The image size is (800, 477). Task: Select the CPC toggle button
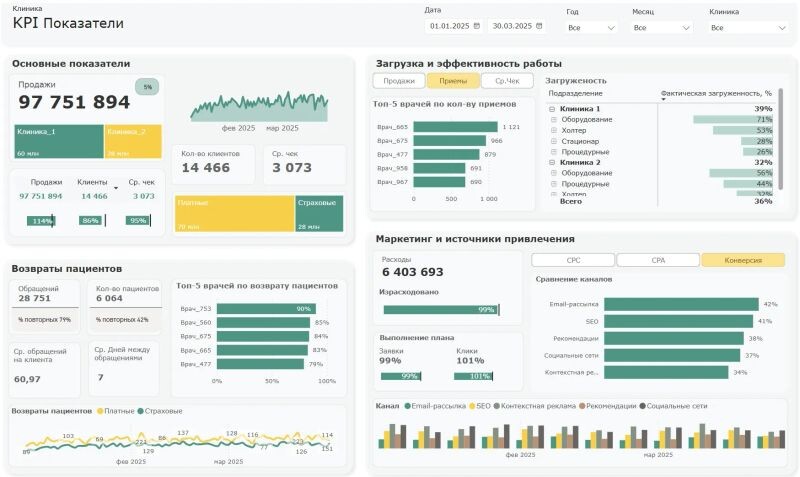coord(573,260)
